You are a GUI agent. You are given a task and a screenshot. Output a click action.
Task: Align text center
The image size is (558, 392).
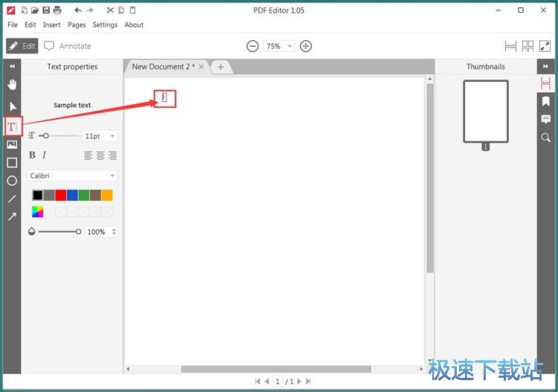pos(100,155)
